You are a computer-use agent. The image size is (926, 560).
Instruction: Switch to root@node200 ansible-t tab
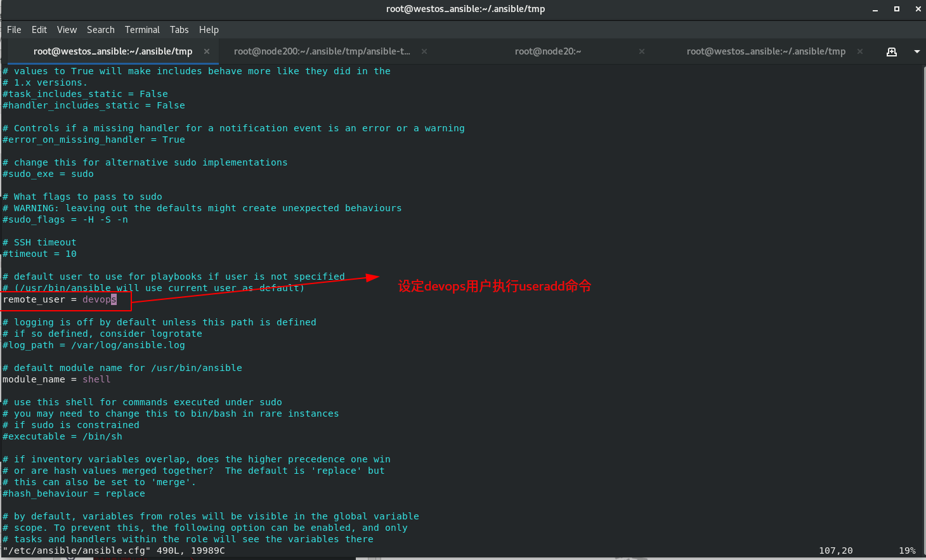322,51
